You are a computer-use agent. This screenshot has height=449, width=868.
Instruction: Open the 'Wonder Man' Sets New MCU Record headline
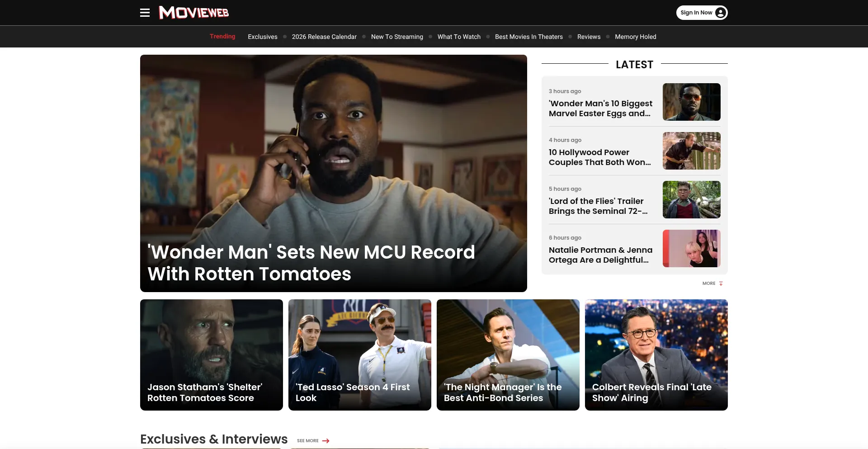pyautogui.click(x=311, y=263)
